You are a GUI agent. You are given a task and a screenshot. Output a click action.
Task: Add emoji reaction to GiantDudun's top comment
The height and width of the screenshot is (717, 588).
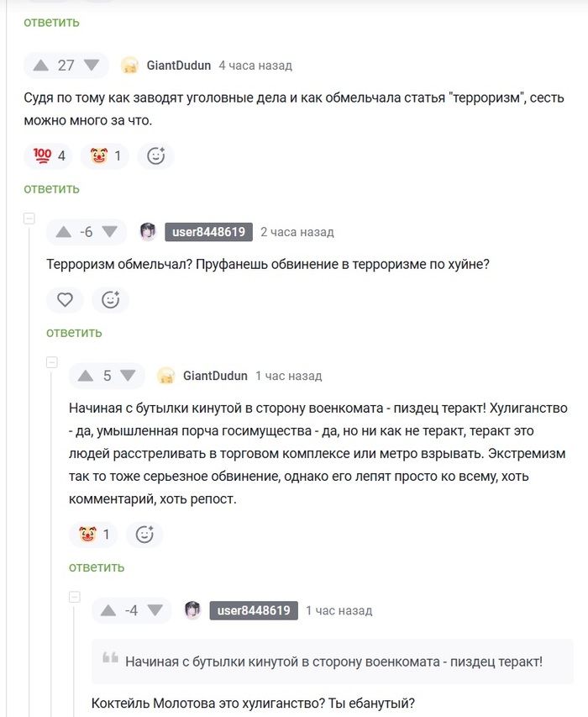[x=155, y=156]
